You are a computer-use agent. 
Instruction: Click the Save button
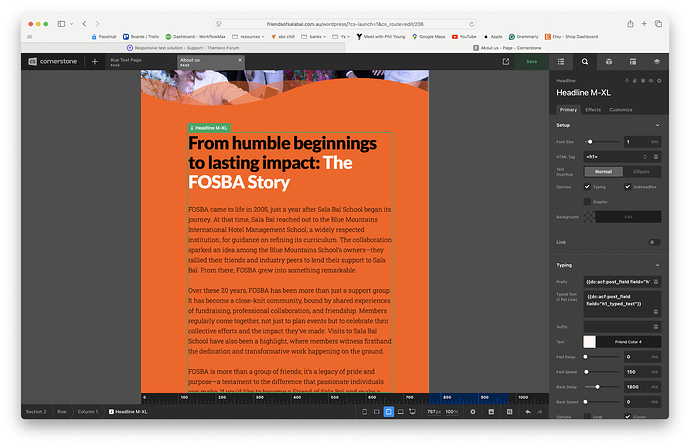531,62
